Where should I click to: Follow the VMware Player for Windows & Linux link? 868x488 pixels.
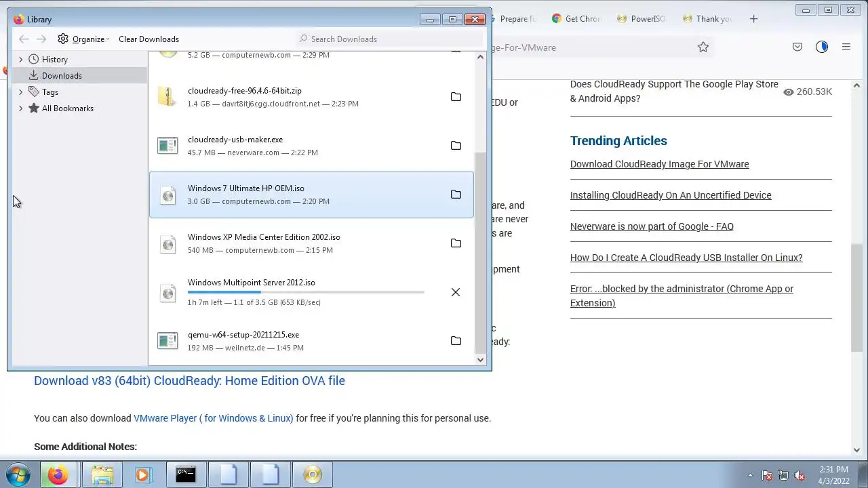(x=214, y=418)
